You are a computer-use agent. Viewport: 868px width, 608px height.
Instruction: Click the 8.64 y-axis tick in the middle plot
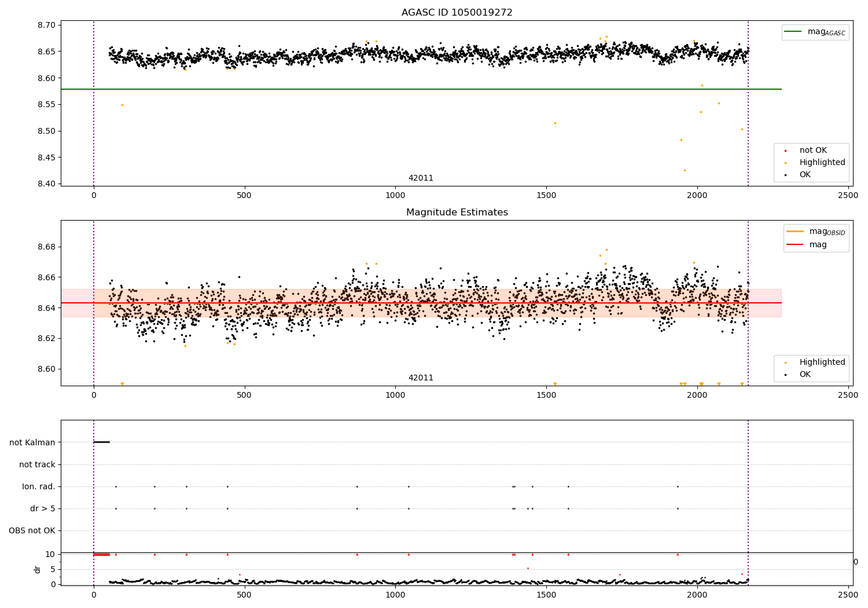47,307
